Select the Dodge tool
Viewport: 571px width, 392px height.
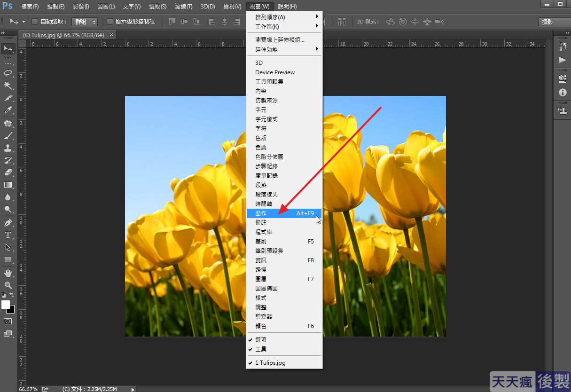(8, 209)
